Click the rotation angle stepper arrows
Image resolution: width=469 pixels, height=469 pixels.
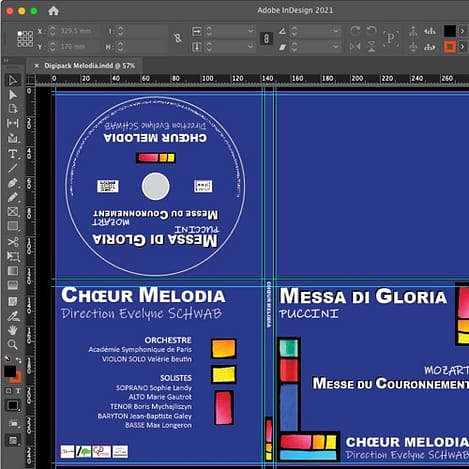294,31
